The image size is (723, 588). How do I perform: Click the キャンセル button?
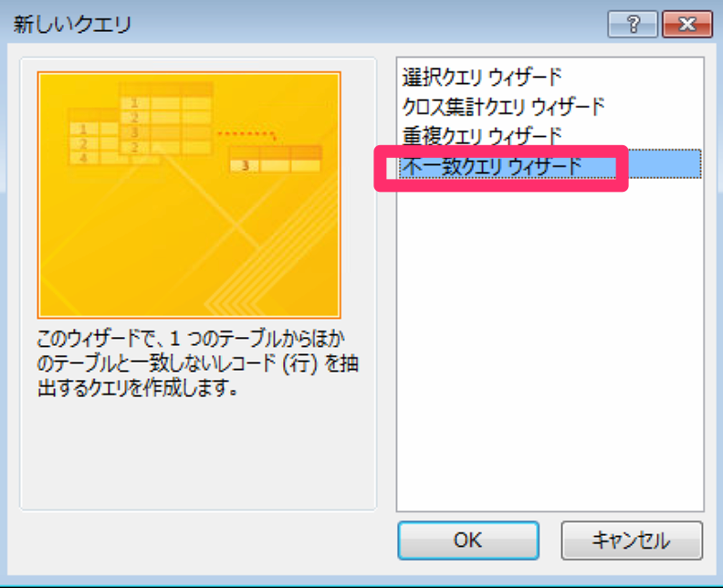(x=632, y=541)
